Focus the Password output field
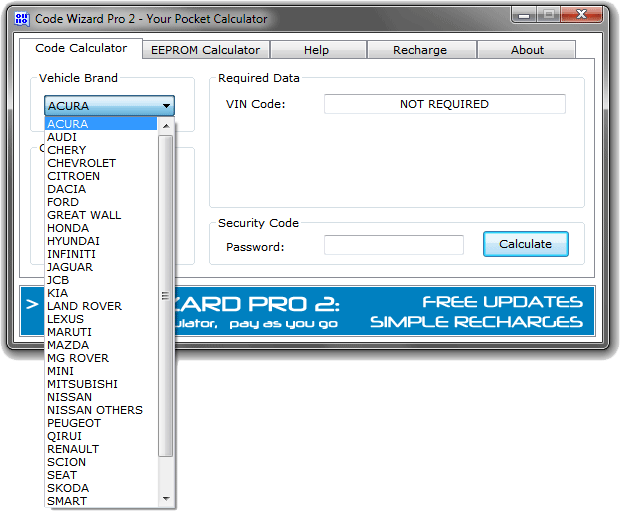The image size is (620, 511). 394,245
